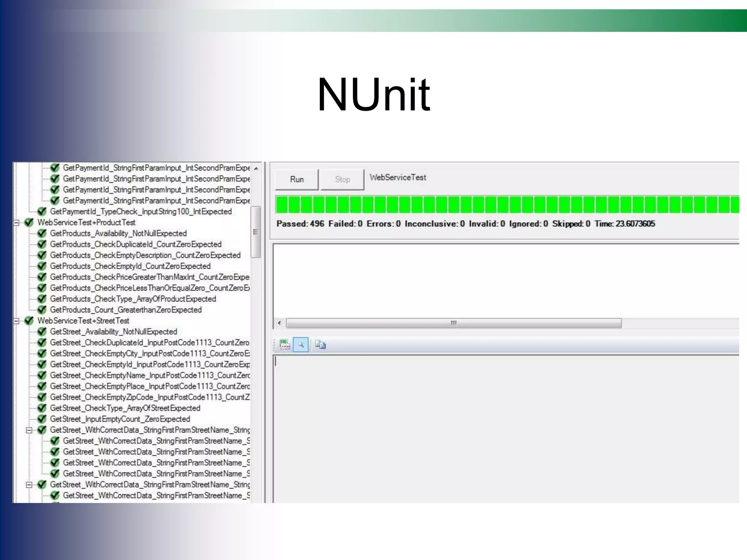Open the display options toolbar icon
This screenshot has width=747, height=560.
(285, 345)
